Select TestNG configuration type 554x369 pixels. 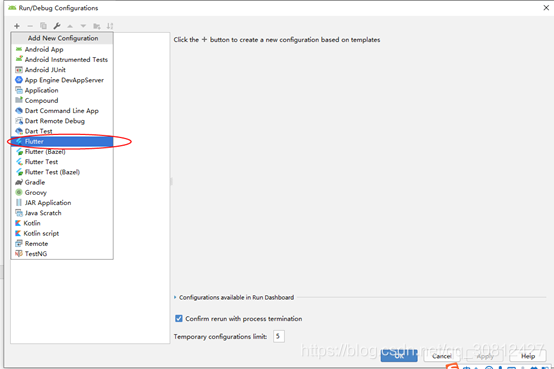[62, 254]
